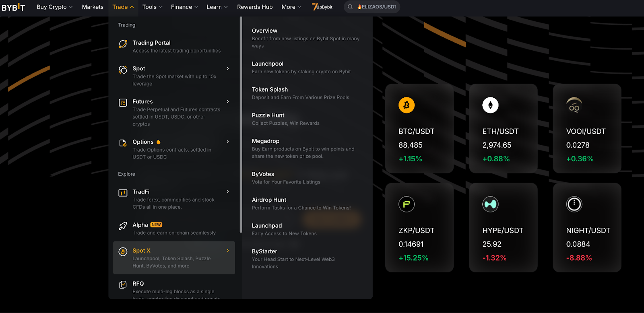Click the Trading Portal planet icon
This screenshot has height=313, width=644.
[123, 44]
